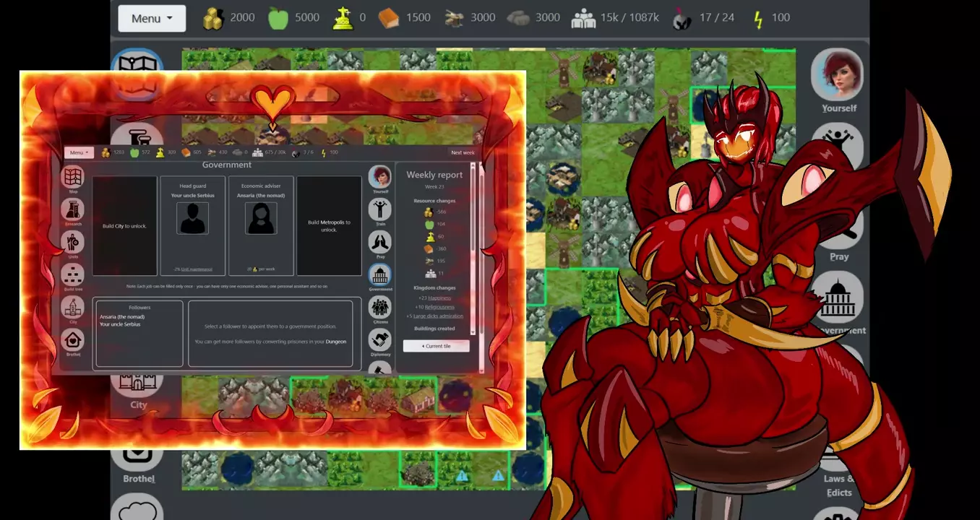Select the Train icon in Government window
The width and height of the screenshot is (980, 520).
click(x=380, y=209)
